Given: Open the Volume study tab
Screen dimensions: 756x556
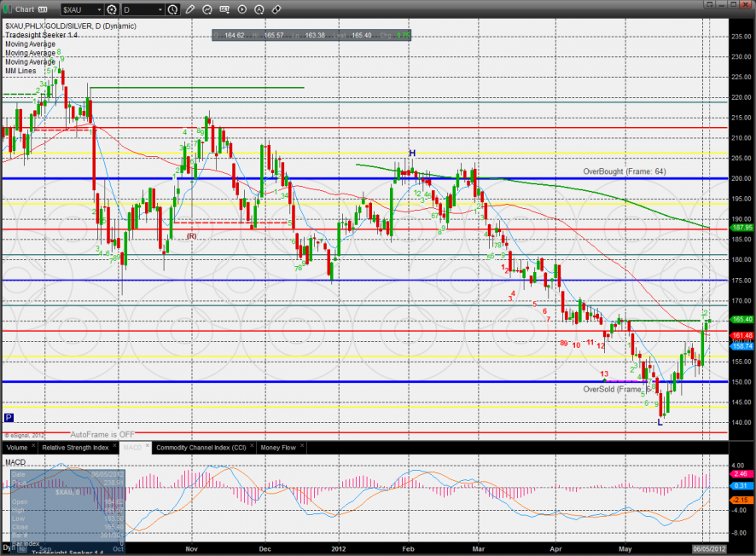Looking at the screenshot, I should pyautogui.click(x=17, y=447).
